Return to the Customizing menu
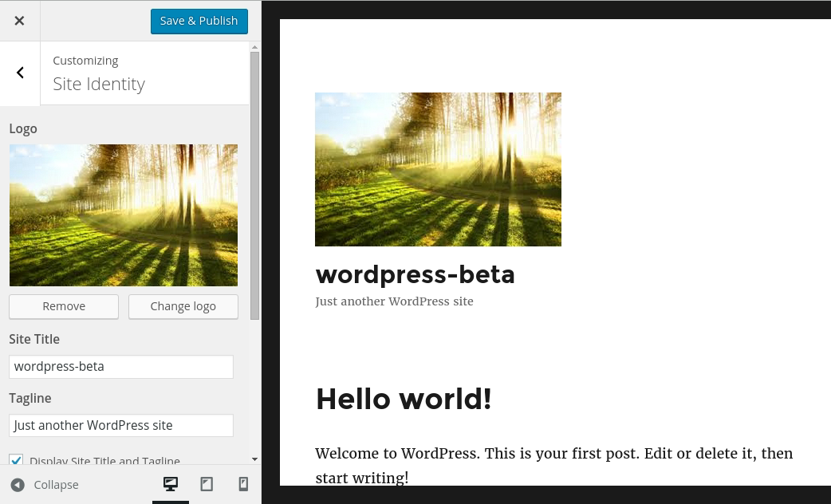 pyautogui.click(x=85, y=60)
